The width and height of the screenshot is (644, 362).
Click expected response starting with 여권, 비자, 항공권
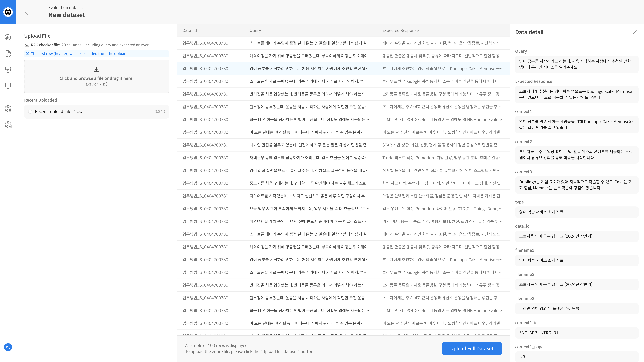point(442,221)
